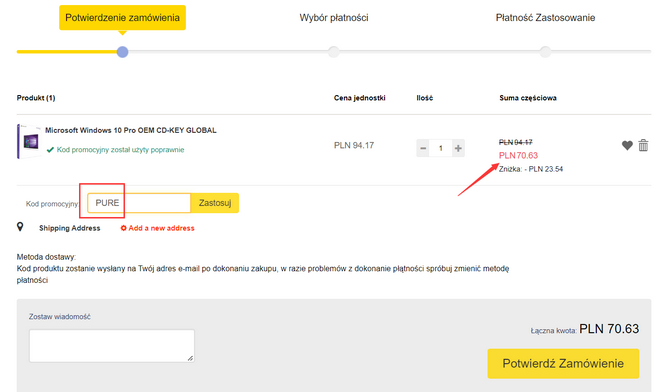Click the Metoda dostawy label

pyautogui.click(x=46, y=257)
